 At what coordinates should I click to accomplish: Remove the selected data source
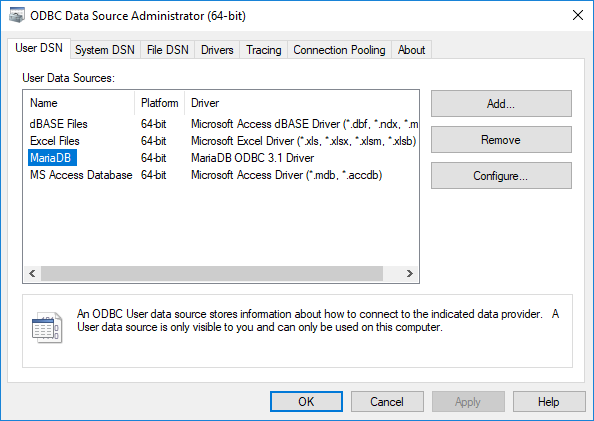point(501,140)
